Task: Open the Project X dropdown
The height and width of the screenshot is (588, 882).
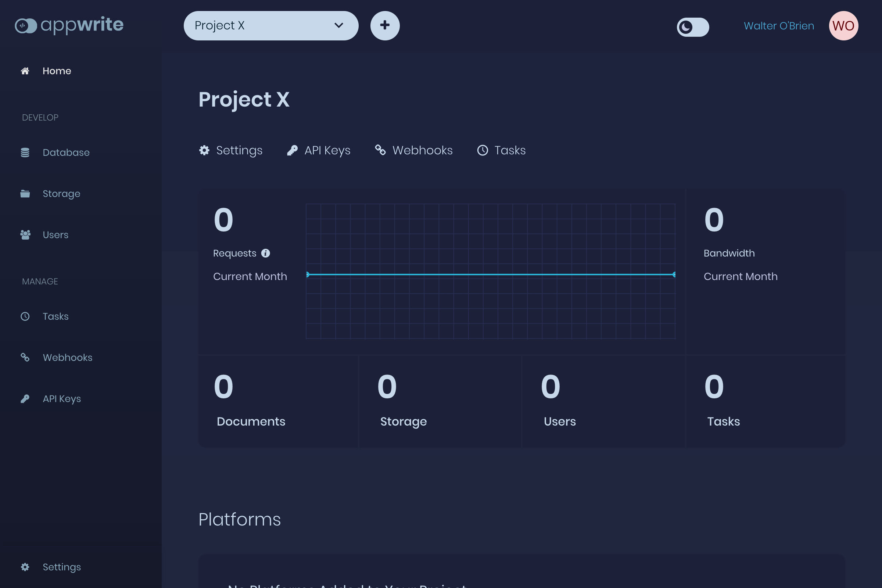Action: point(262,25)
